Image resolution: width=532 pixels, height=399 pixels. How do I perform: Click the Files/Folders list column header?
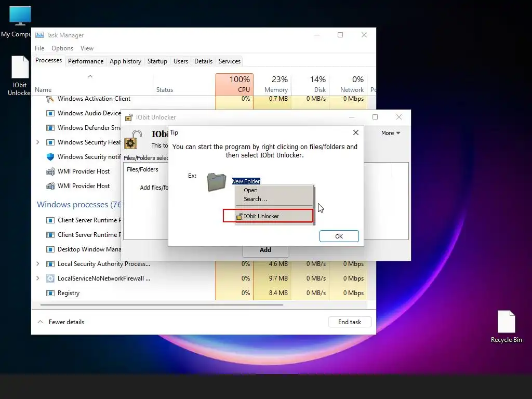pyautogui.click(x=142, y=169)
